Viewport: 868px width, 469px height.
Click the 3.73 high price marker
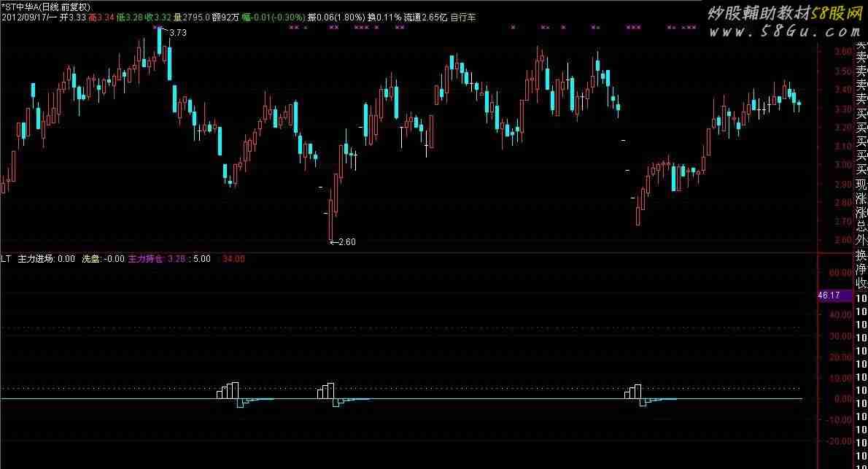tap(178, 33)
